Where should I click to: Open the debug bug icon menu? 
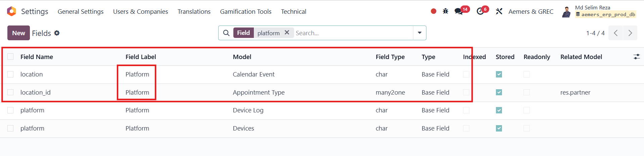click(446, 11)
